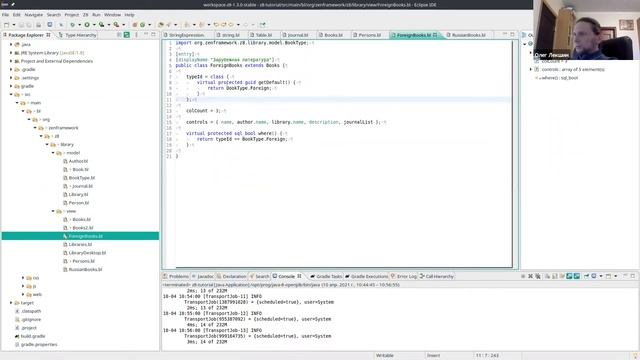Remove all terminated launches double-X icon

pyautogui.click(x=538, y=276)
